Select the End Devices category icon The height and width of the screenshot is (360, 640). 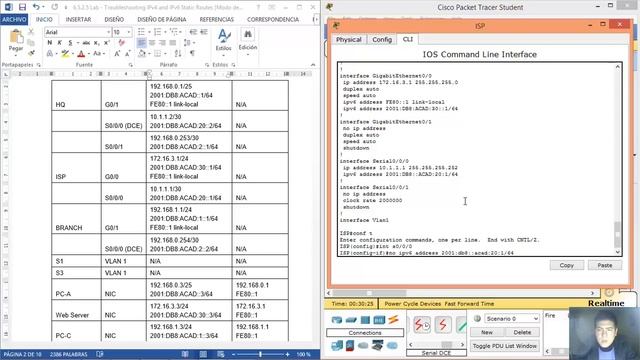[337, 346]
